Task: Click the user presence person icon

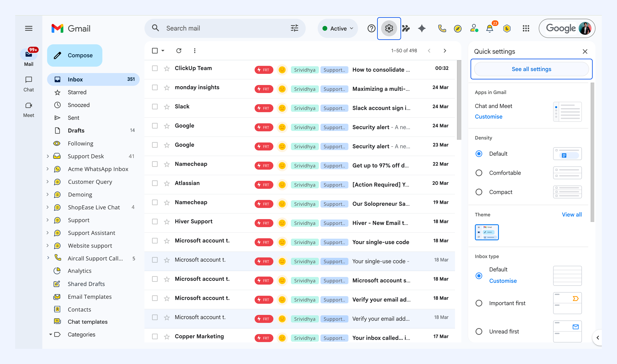Action: pyautogui.click(x=474, y=28)
